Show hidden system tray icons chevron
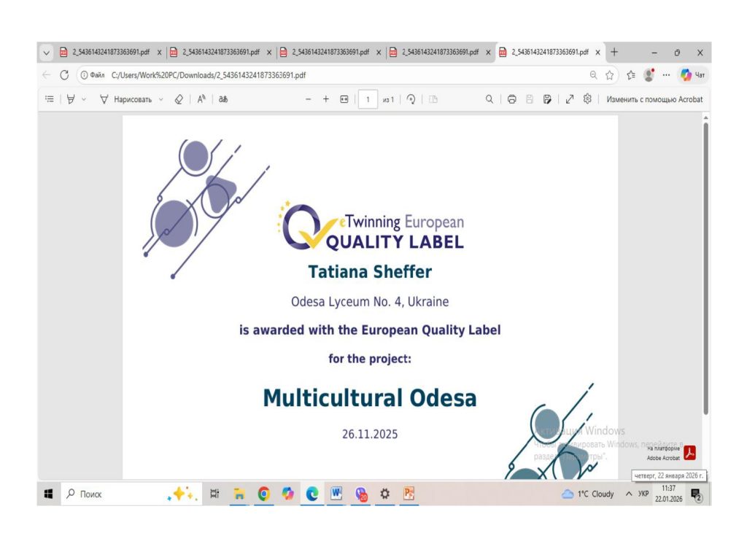This screenshot has height=560, width=747. [629, 494]
